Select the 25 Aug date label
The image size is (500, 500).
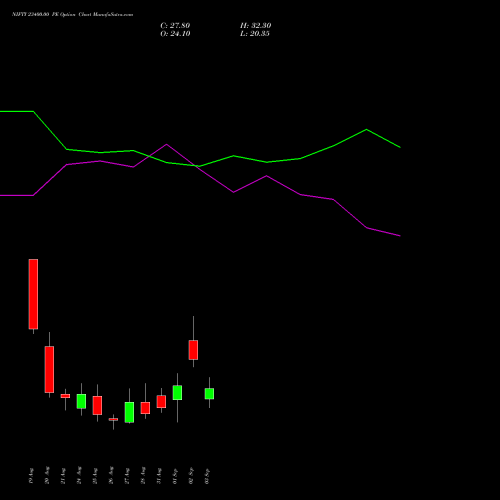tap(95, 476)
